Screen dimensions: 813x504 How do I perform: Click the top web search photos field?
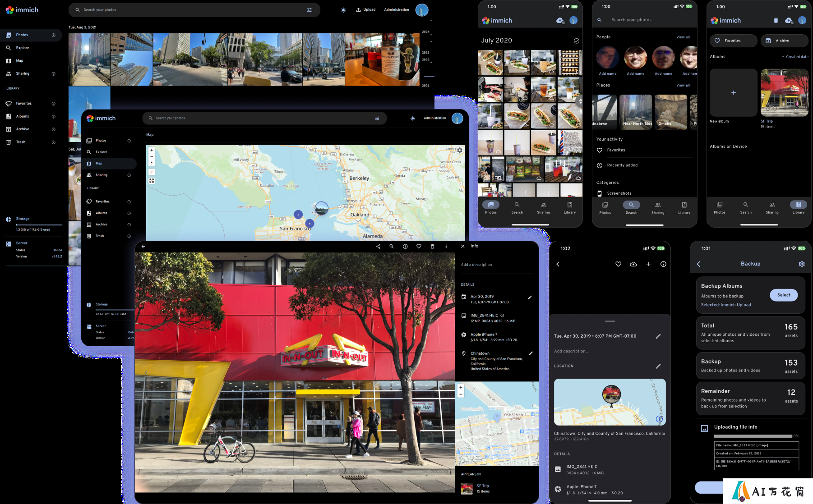pos(194,10)
